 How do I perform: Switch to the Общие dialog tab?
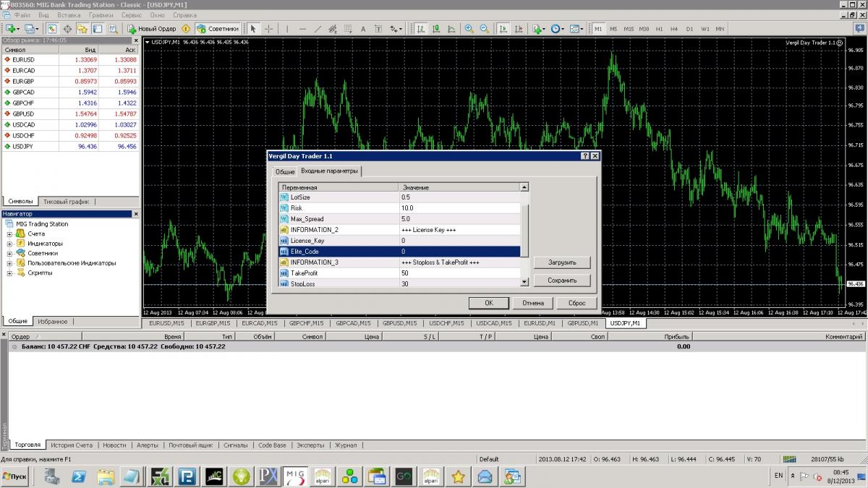click(x=285, y=172)
